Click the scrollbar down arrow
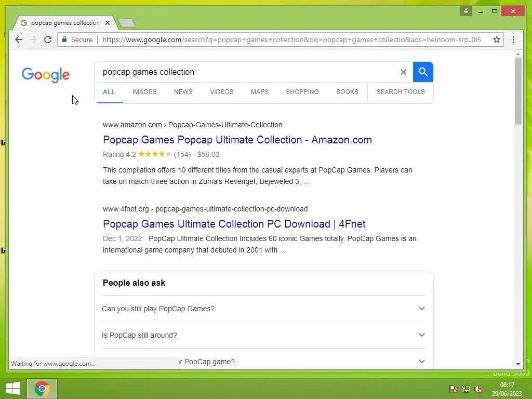This screenshot has width=532, height=399. pyautogui.click(x=518, y=364)
